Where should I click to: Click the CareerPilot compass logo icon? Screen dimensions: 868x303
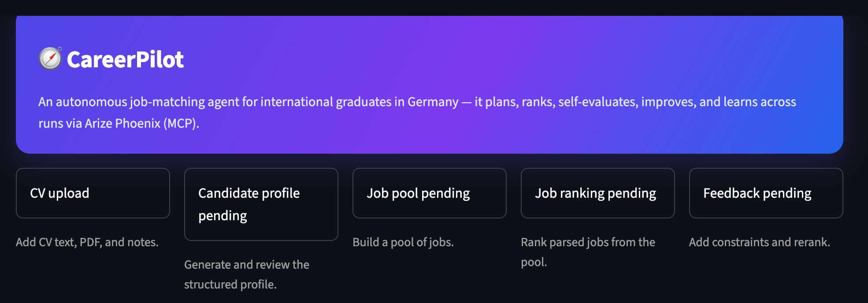click(x=50, y=59)
